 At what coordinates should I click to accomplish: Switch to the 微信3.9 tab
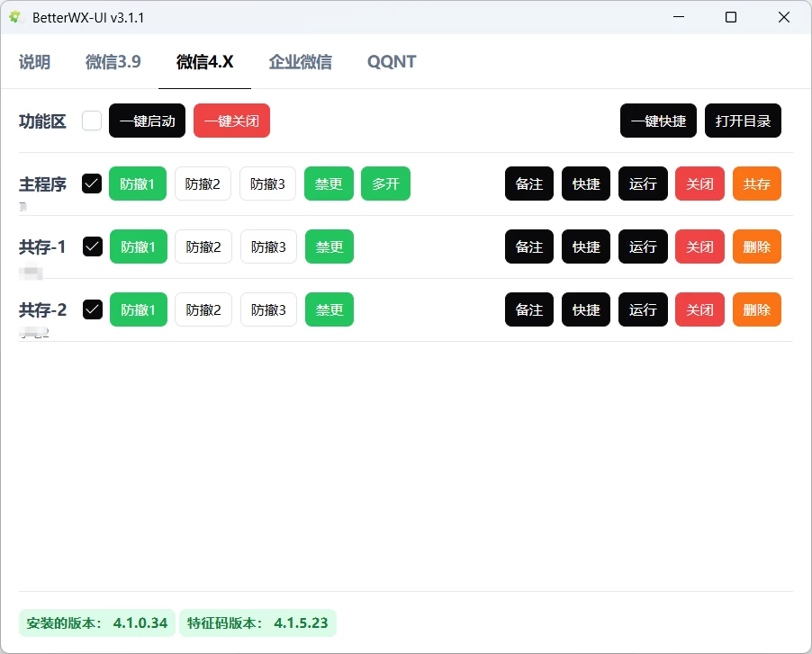tap(113, 62)
